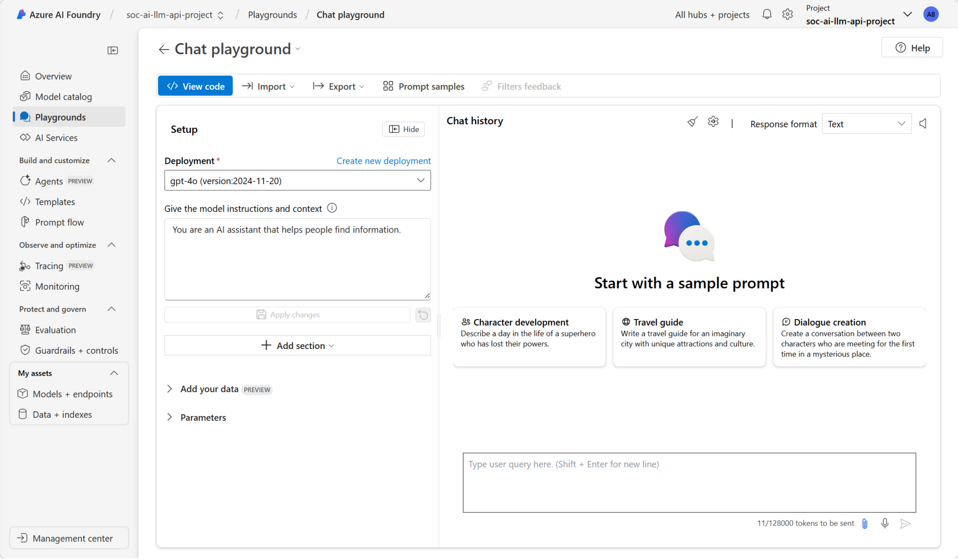Open chat settings gear icon

[713, 122]
